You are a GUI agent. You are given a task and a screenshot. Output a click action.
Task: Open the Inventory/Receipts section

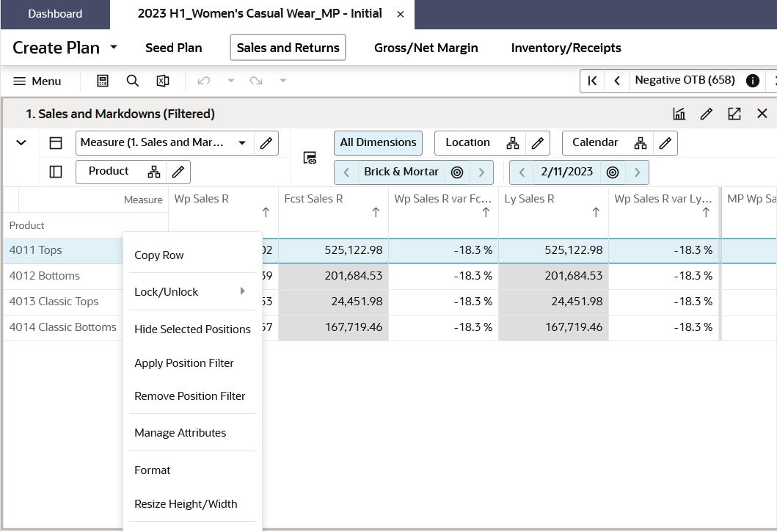[566, 48]
